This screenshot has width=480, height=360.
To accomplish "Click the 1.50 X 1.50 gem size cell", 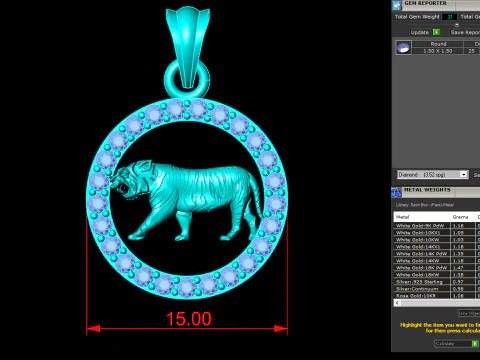I will tap(438, 51).
